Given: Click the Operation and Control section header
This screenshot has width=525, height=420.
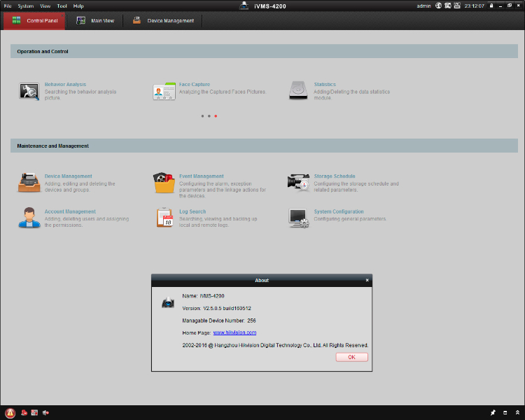Looking at the screenshot, I should (264, 51).
